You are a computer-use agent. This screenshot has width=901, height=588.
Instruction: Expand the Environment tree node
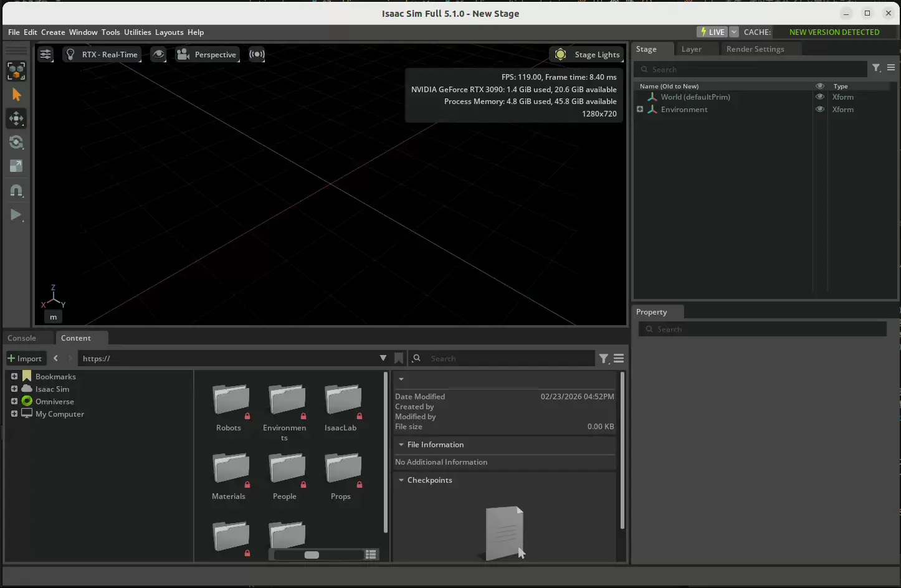(640, 110)
